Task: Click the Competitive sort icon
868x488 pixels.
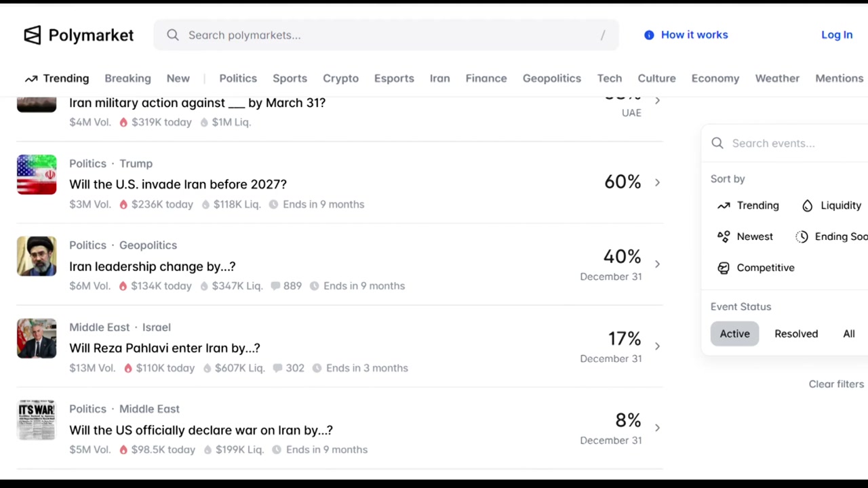Action: coord(724,268)
